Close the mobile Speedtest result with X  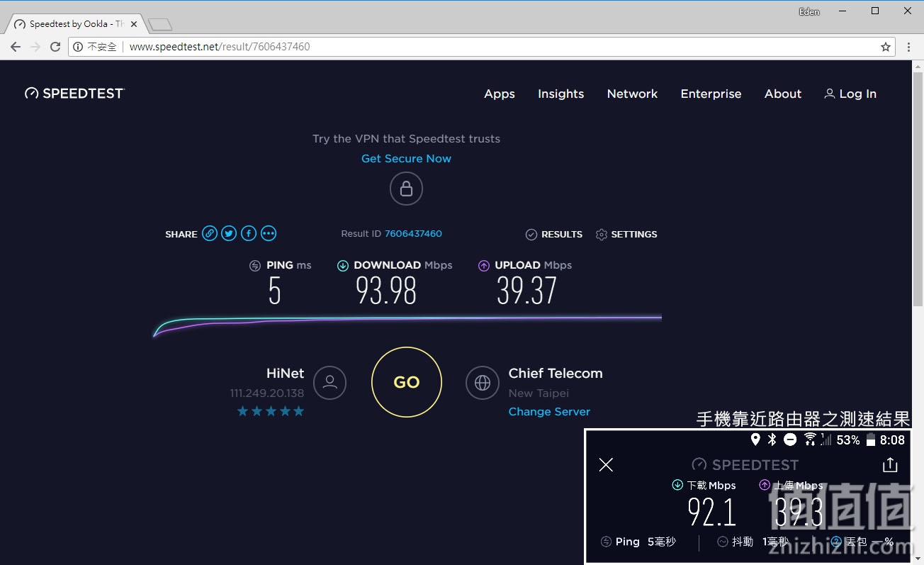(x=606, y=465)
